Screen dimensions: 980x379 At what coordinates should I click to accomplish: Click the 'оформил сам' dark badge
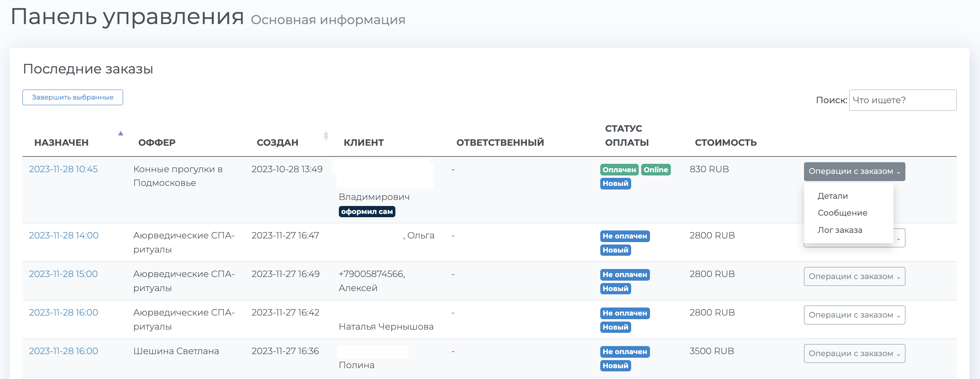click(x=367, y=212)
